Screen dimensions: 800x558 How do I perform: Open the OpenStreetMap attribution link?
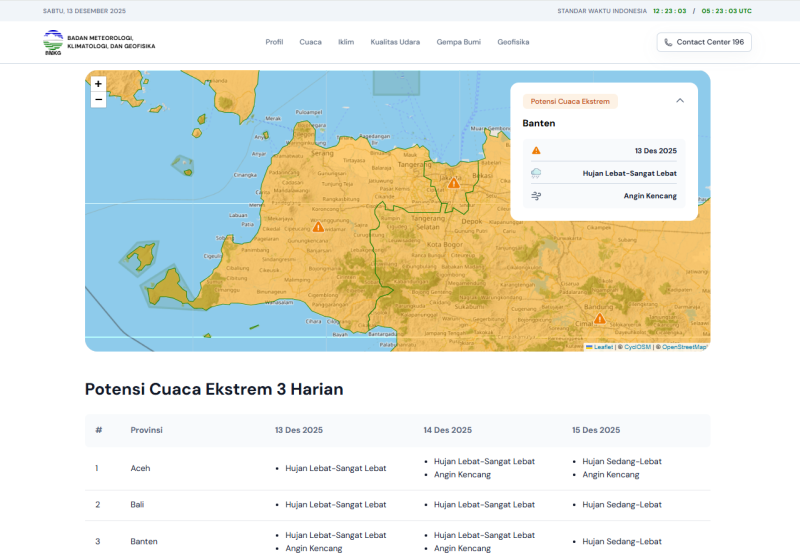[684, 347]
